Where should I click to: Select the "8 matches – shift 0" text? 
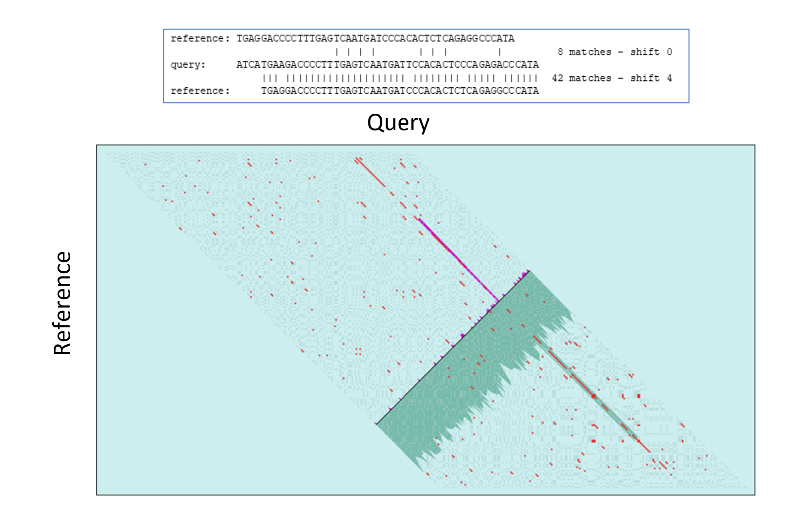pyautogui.click(x=615, y=52)
